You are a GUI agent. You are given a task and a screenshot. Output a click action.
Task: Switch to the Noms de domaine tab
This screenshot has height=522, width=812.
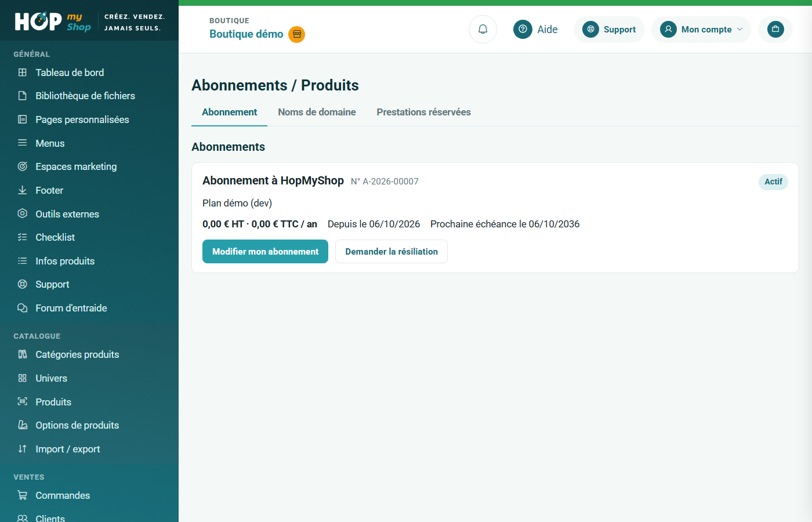click(x=317, y=112)
